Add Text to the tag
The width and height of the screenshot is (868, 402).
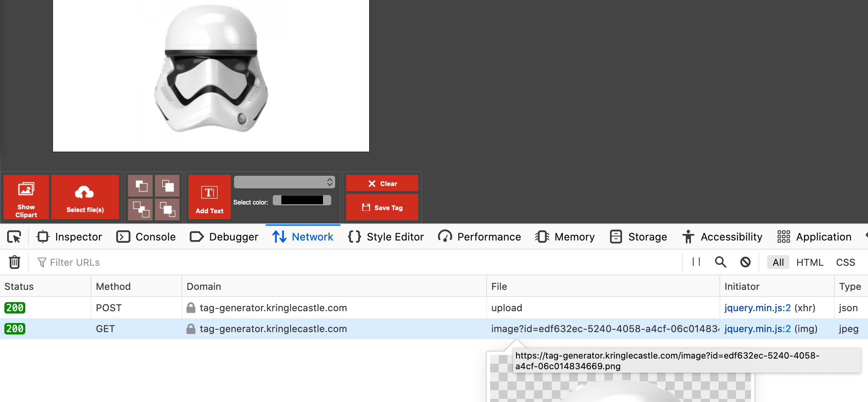(209, 197)
